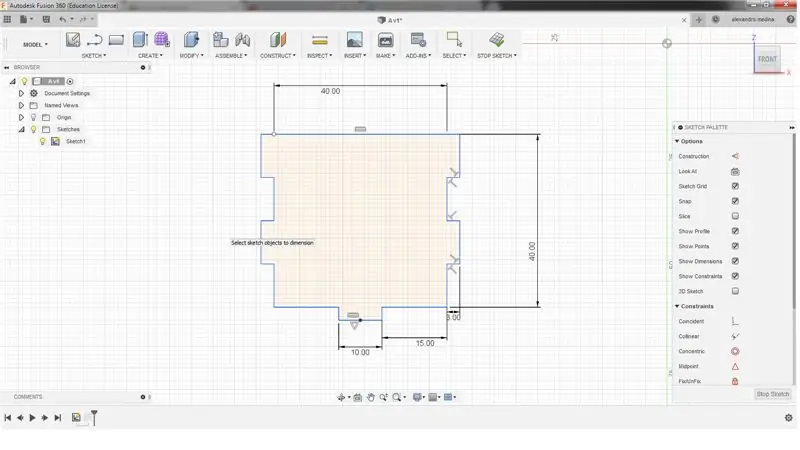The height and width of the screenshot is (450, 800).
Task: Click the Create Sketch icon
Action: 73,40
